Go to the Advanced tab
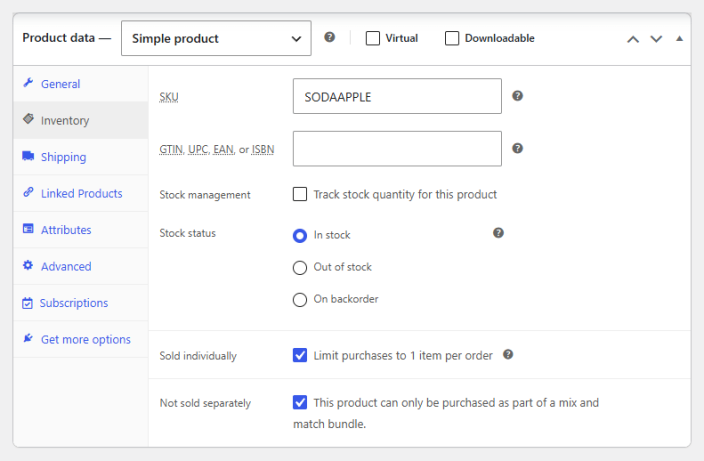 [x=81, y=267]
